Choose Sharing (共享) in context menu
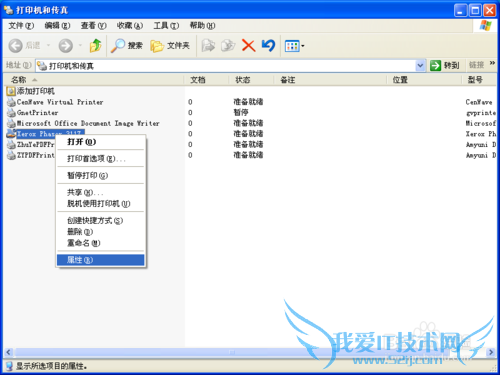Image resolution: width=500 pixels, height=375 pixels. point(101,192)
